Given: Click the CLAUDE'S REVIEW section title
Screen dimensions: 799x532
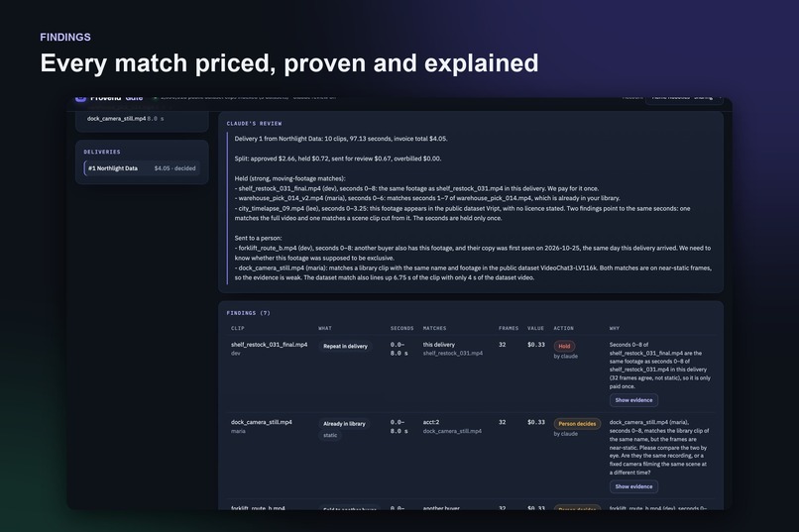Looking at the screenshot, I should [x=255, y=124].
